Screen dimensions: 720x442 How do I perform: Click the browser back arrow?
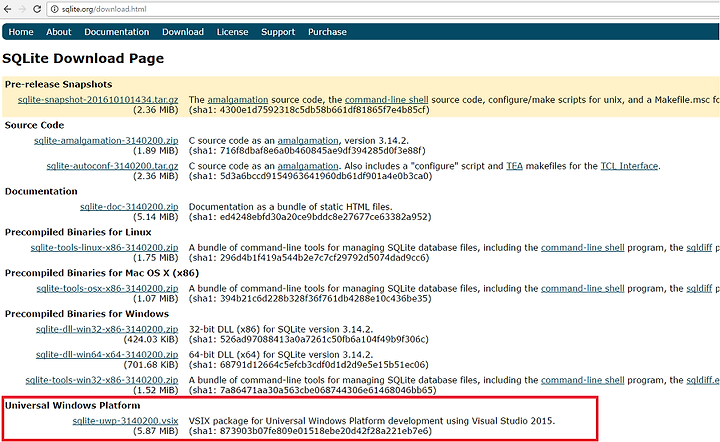point(7,9)
